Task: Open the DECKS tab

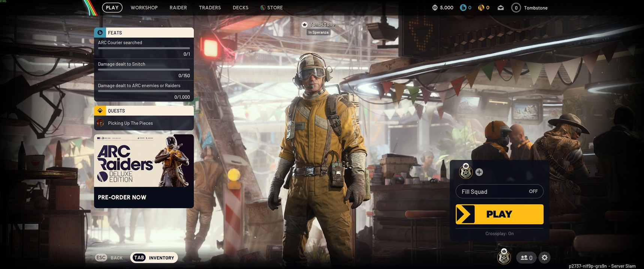Action: pos(241,7)
